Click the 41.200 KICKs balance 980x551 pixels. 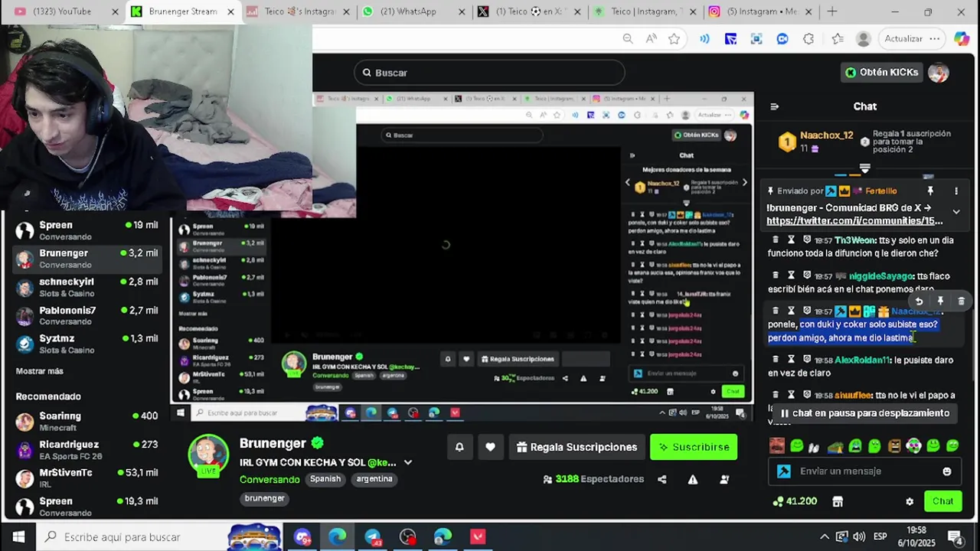pyautogui.click(x=796, y=501)
